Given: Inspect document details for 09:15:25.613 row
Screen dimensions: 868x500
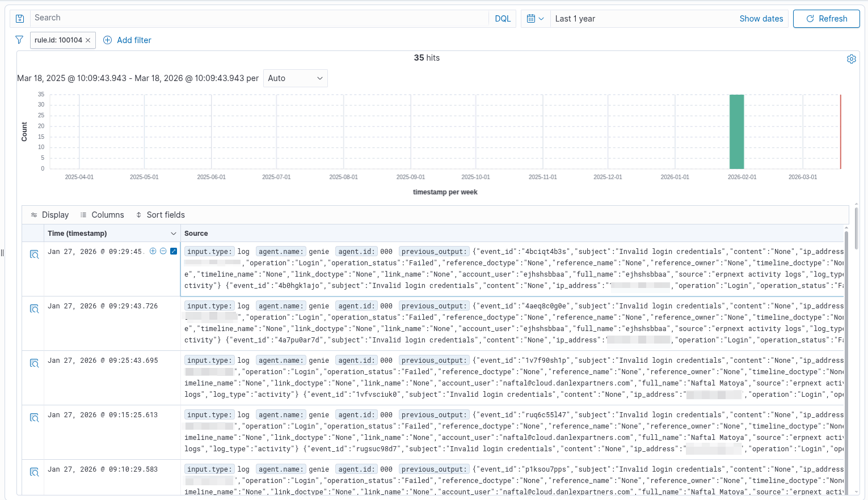Looking at the screenshot, I should [34, 418].
